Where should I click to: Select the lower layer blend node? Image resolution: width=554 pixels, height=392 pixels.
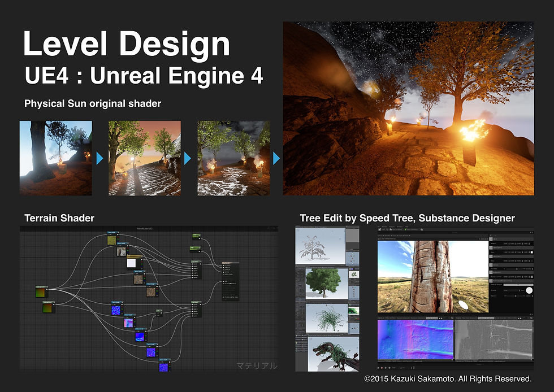coord(197,310)
